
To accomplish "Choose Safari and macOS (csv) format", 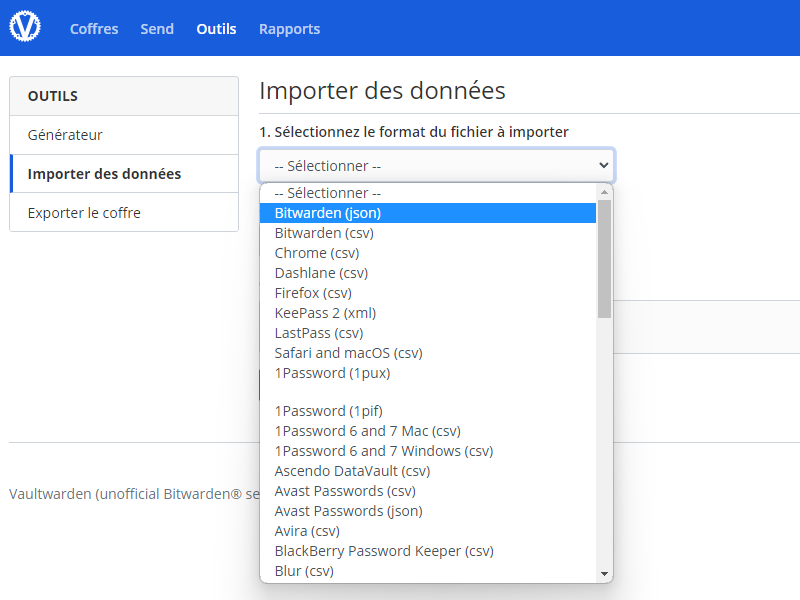I will pos(348,352).
